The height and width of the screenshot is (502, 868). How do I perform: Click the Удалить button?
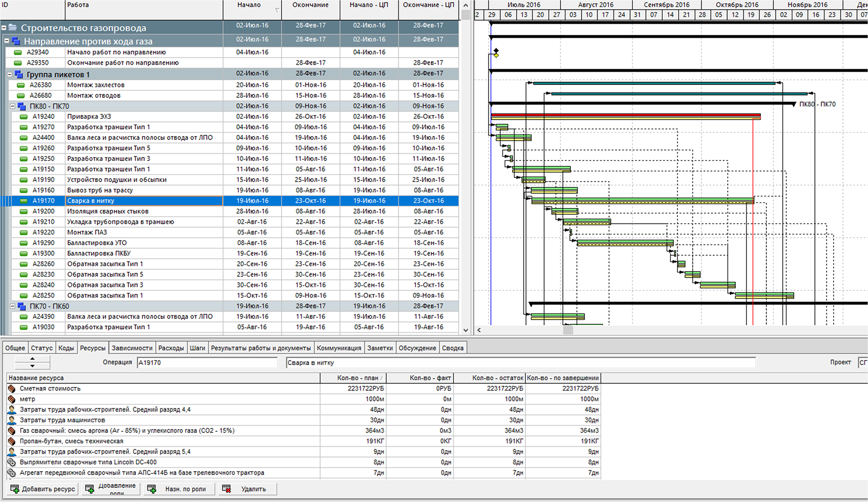click(x=247, y=489)
